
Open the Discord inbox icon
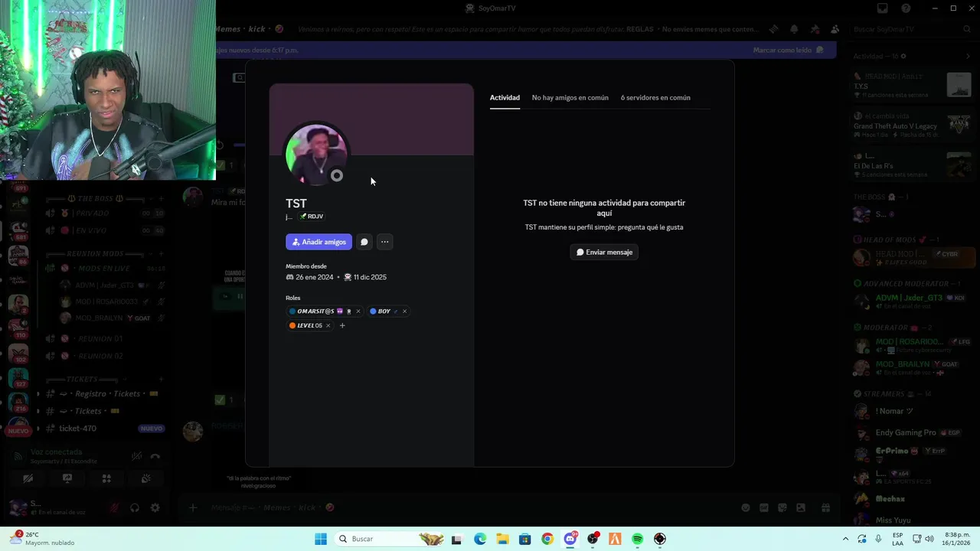click(x=883, y=8)
